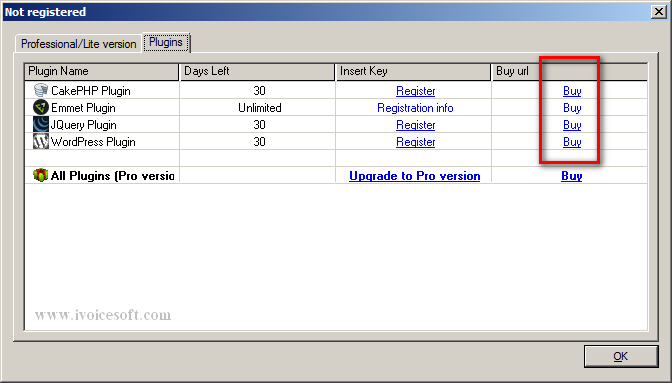
Task: Click Upgrade to Pro version link
Action: (414, 176)
